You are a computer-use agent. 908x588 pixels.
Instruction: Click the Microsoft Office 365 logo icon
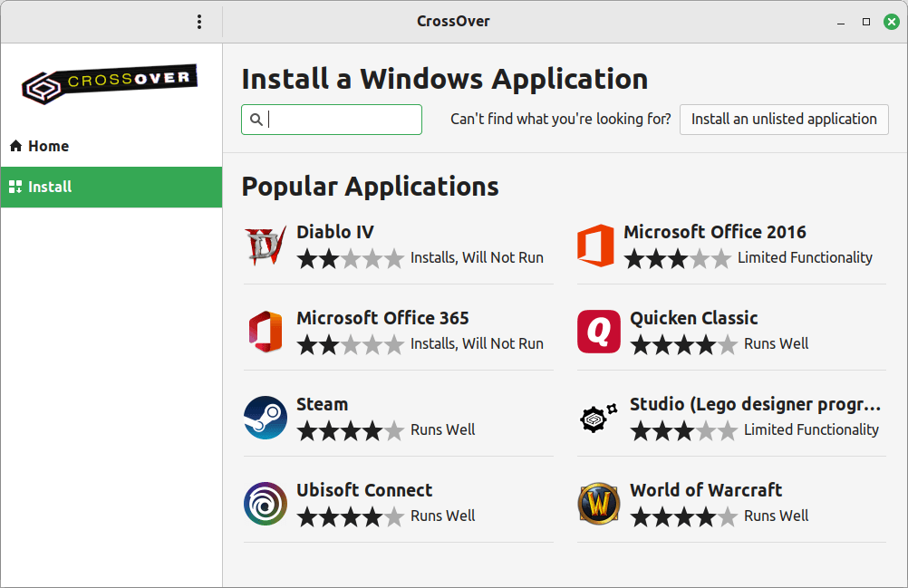(266, 332)
